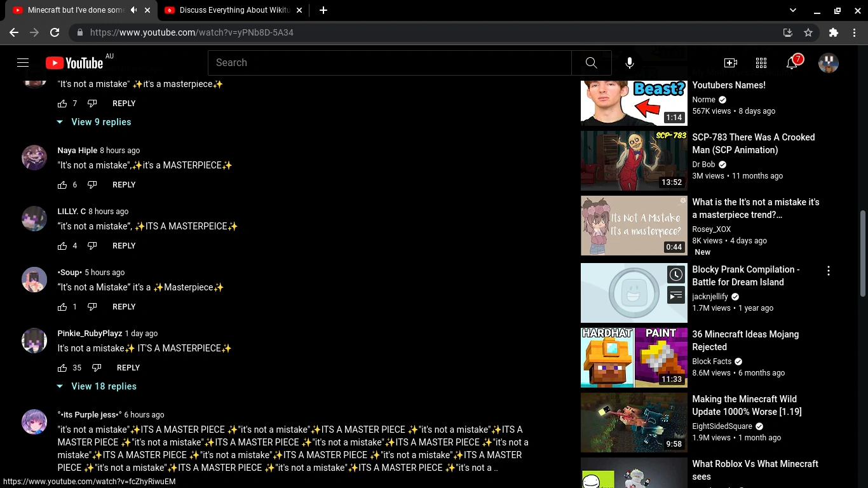Mute the Minecraft tab audio

(x=133, y=10)
